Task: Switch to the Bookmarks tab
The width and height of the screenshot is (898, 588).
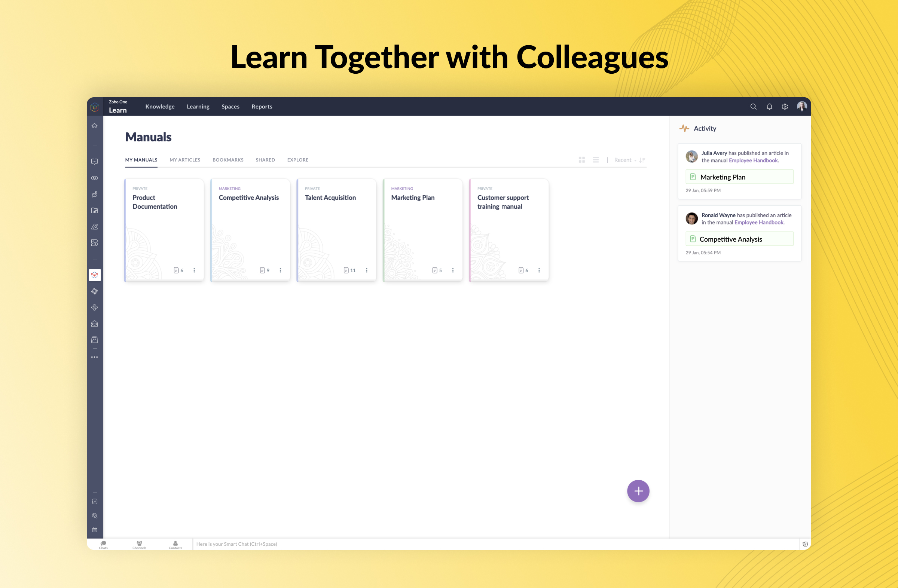Action: (228, 159)
